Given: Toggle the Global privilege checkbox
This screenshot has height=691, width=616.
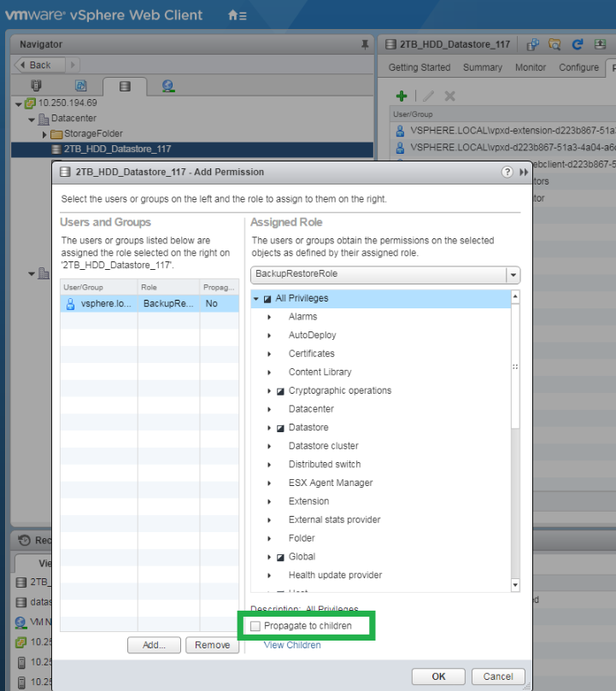Looking at the screenshot, I should pos(280,557).
